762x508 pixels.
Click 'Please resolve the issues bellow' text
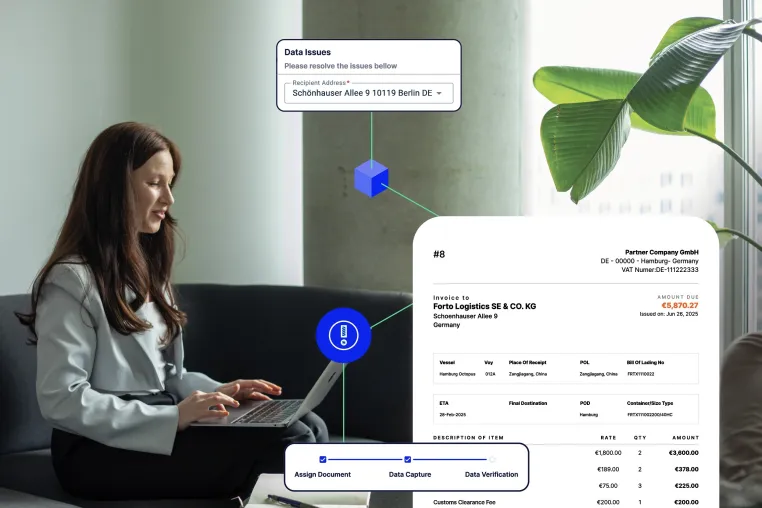coord(341,66)
